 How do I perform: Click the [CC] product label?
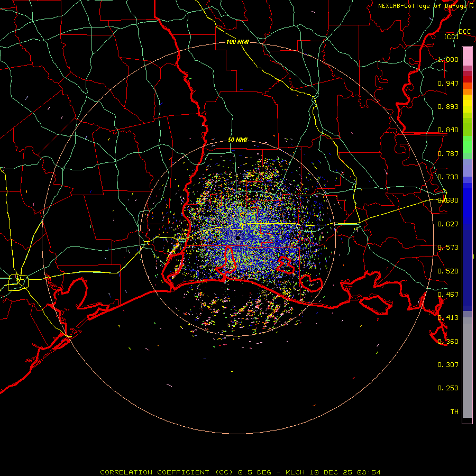pyautogui.click(x=452, y=36)
